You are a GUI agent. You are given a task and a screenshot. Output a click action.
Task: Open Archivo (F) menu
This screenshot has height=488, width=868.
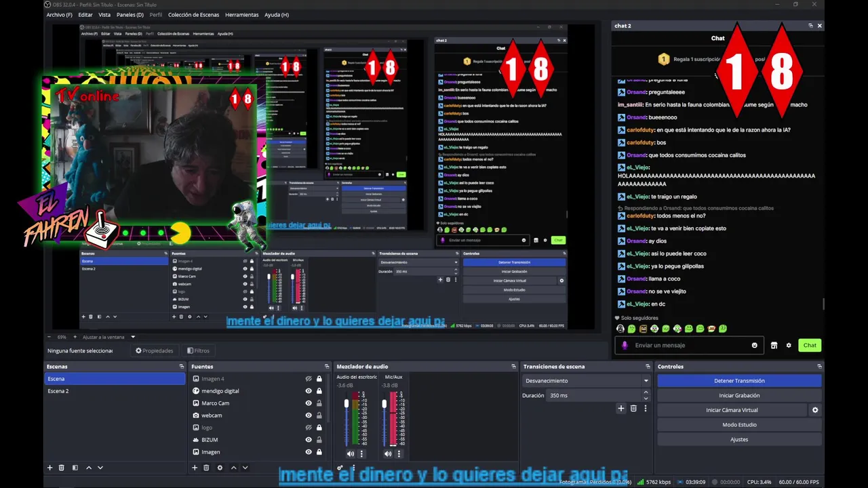pyautogui.click(x=60, y=15)
